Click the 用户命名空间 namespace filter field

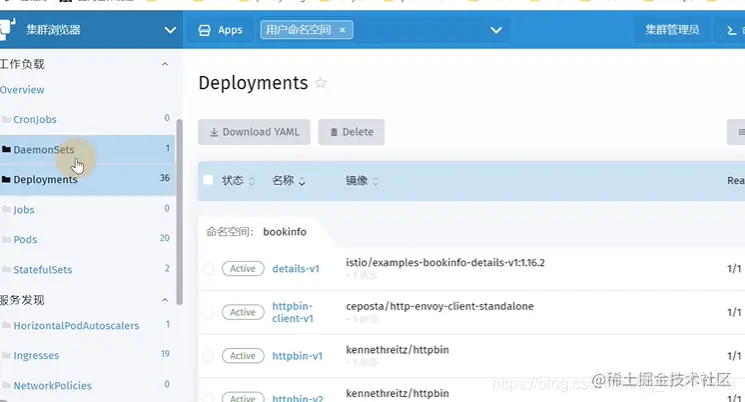pyautogui.click(x=385, y=30)
